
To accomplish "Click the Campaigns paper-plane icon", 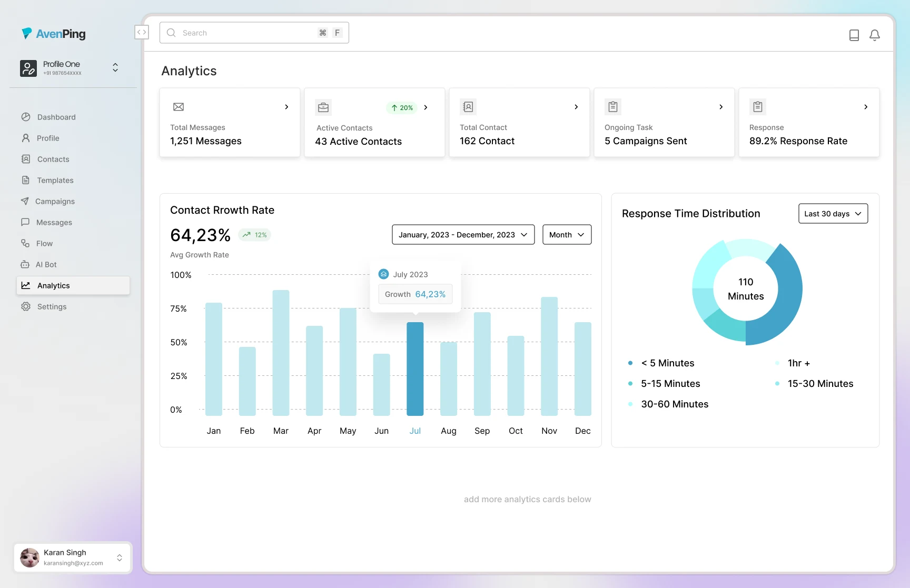I will [25, 201].
